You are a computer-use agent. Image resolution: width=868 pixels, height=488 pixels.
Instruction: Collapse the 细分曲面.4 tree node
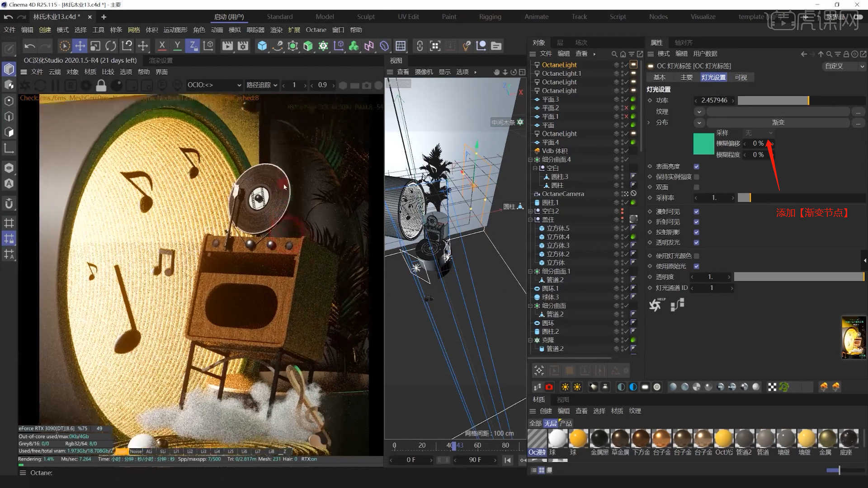pos(530,160)
